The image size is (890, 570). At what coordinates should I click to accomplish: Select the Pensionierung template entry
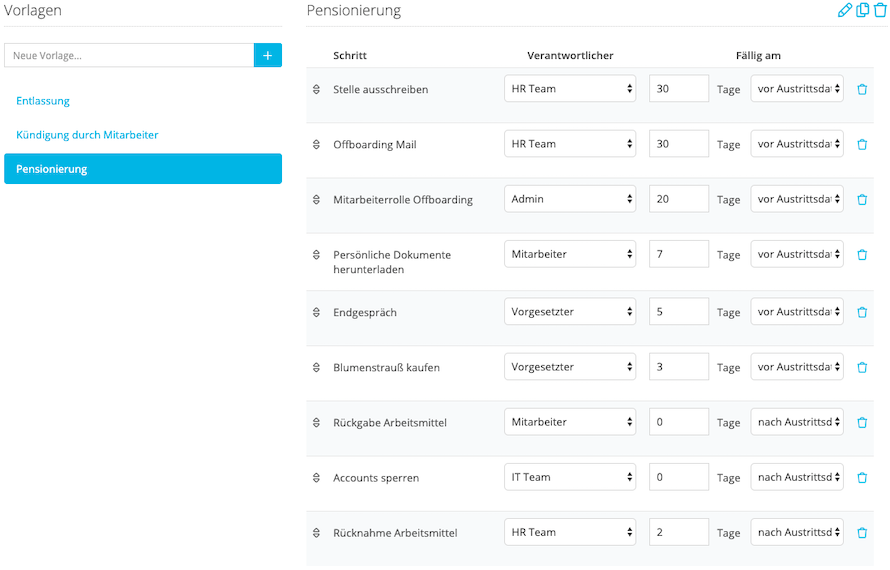(x=143, y=169)
